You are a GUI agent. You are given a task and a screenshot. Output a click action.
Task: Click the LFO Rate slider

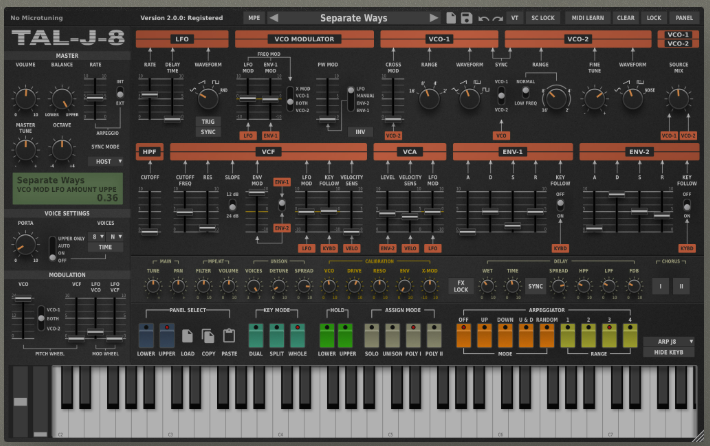(149, 95)
